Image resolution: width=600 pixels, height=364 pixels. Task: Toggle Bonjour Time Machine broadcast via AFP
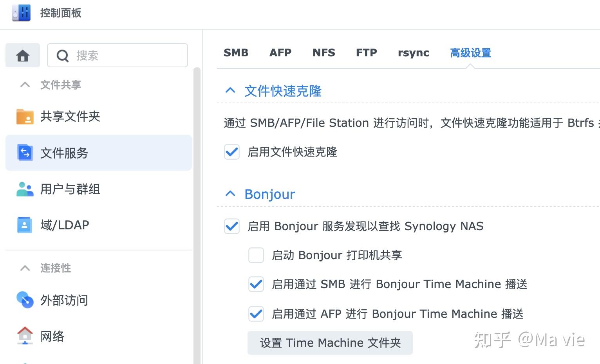(256, 314)
